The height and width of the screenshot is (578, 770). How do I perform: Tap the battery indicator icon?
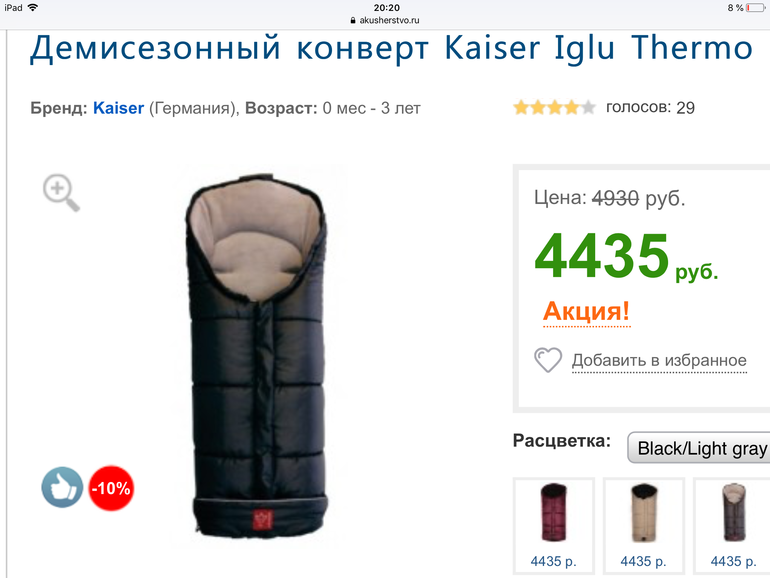point(756,8)
